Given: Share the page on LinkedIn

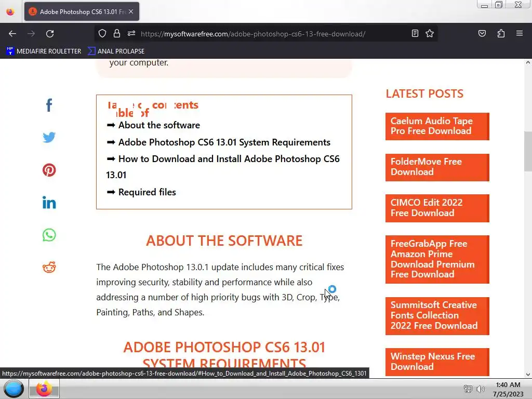Looking at the screenshot, I should pos(49,203).
